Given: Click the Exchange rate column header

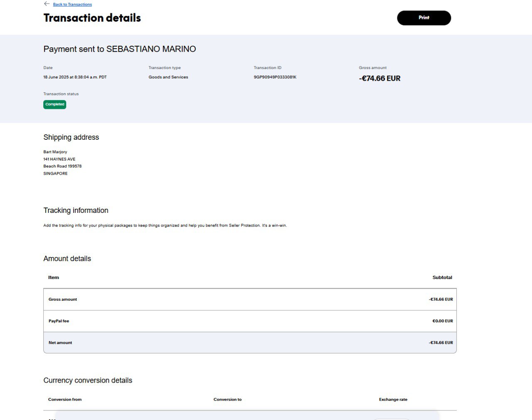Looking at the screenshot, I should click(393, 400).
